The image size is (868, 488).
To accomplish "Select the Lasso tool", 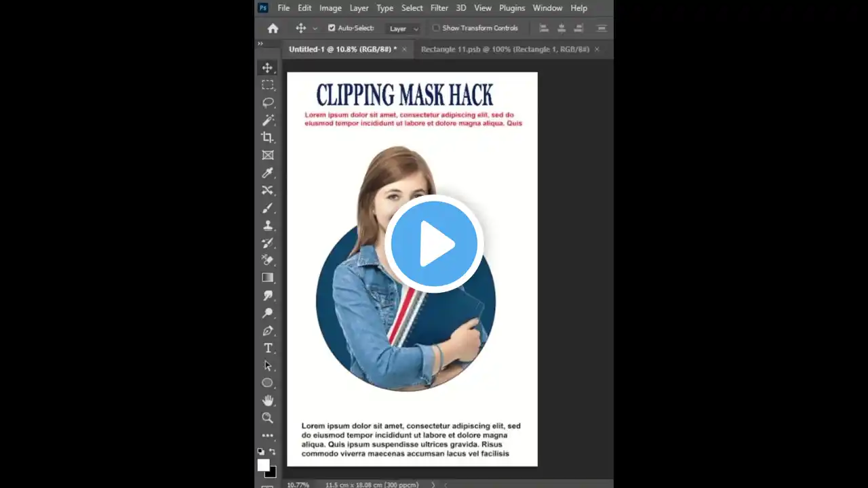I will coord(268,102).
